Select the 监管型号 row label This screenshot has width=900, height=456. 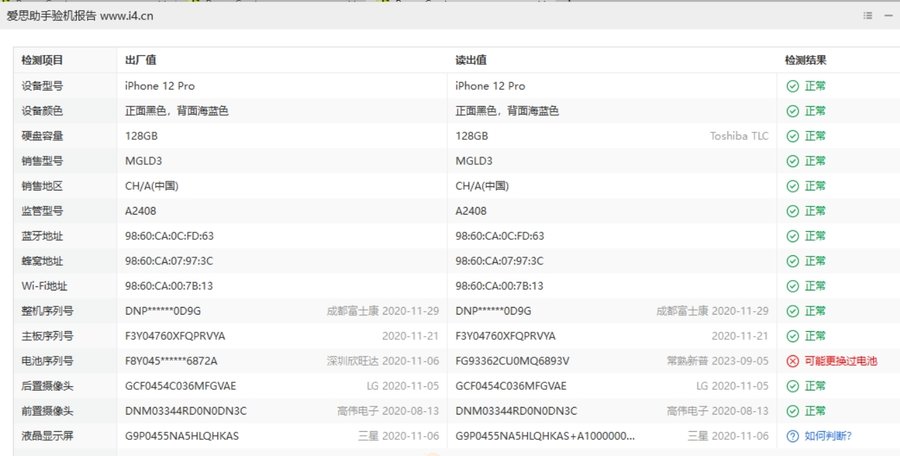tap(42, 211)
